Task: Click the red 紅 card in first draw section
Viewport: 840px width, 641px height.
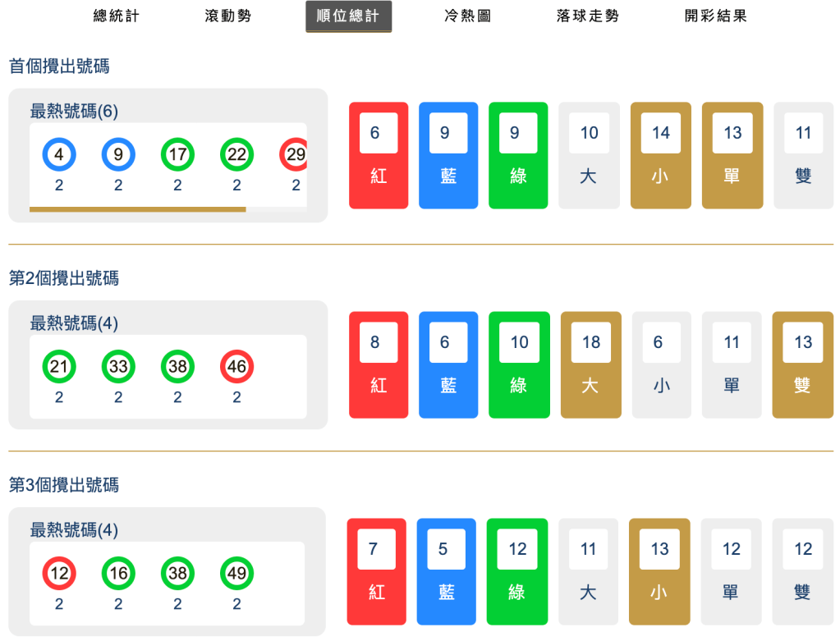Action: point(378,155)
